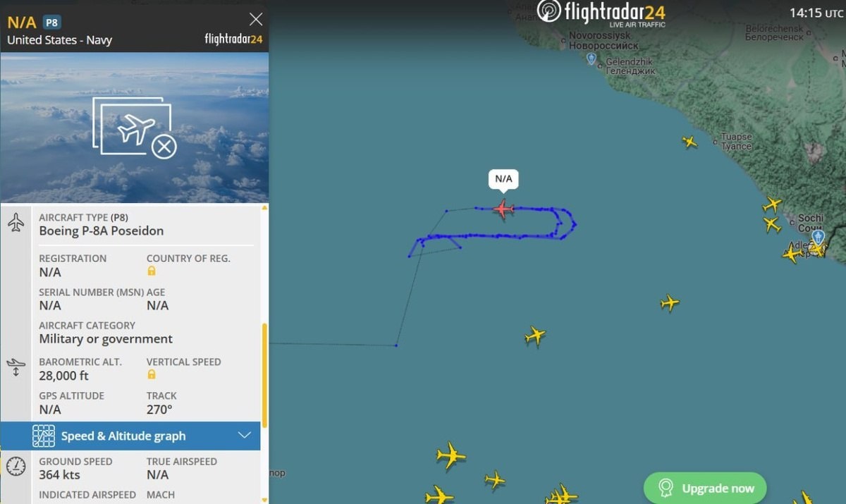Close the aircraft details panel
Viewport: 846px width, 504px height.
(x=256, y=19)
